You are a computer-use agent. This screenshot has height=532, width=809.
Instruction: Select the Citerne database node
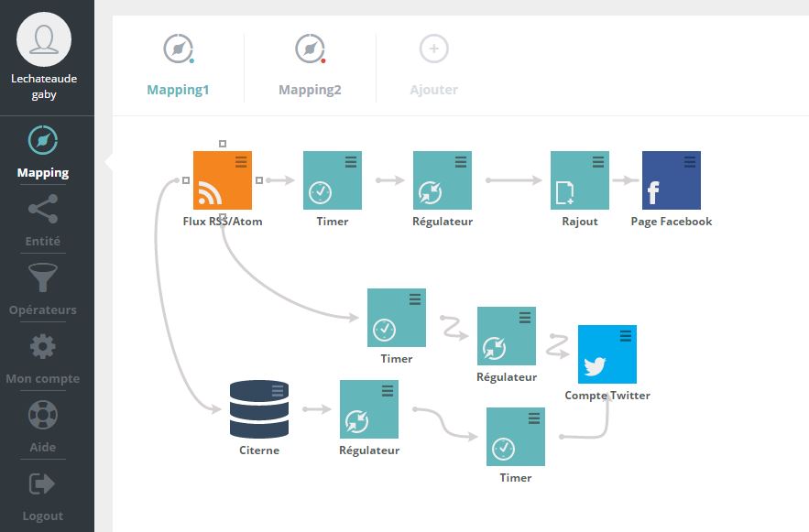[259, 408]
